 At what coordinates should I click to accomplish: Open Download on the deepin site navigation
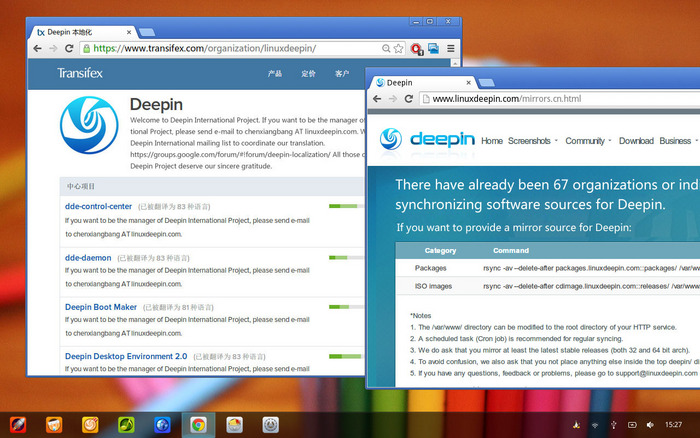pos(636,141)
